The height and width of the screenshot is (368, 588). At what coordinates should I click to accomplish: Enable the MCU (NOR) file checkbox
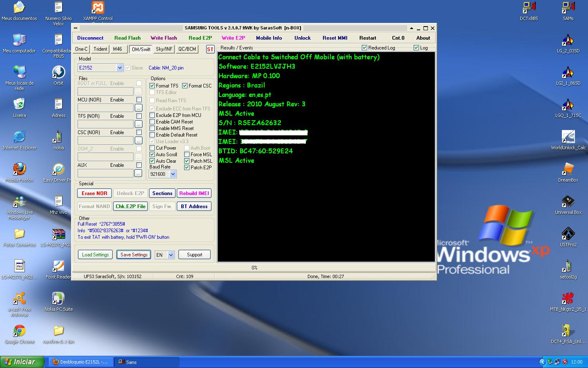click(x=139, y=100)
